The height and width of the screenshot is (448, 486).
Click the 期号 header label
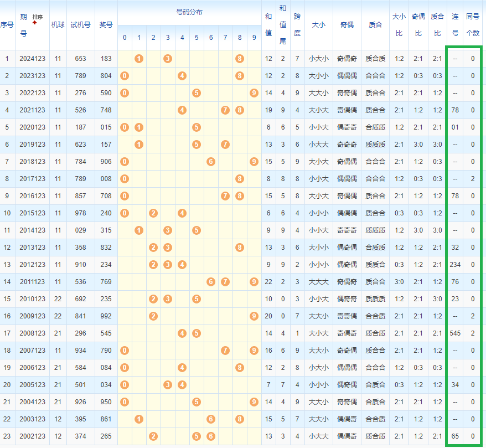click(x=23, y=25)
